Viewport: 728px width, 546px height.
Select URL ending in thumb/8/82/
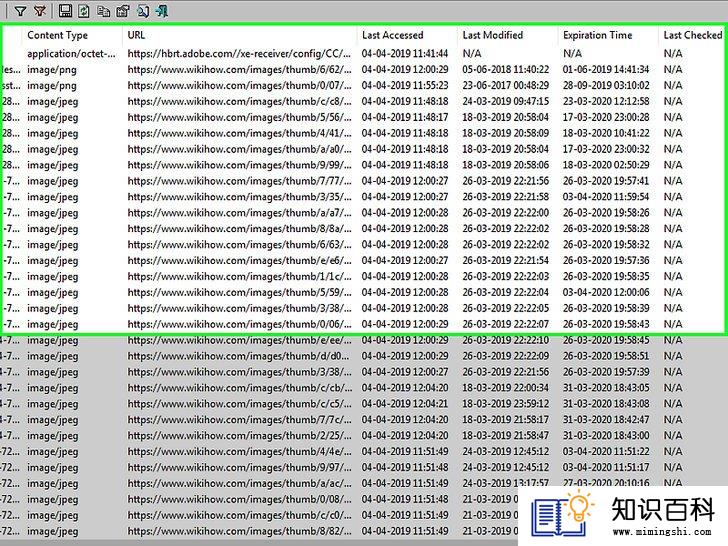(x=239, y=531)
